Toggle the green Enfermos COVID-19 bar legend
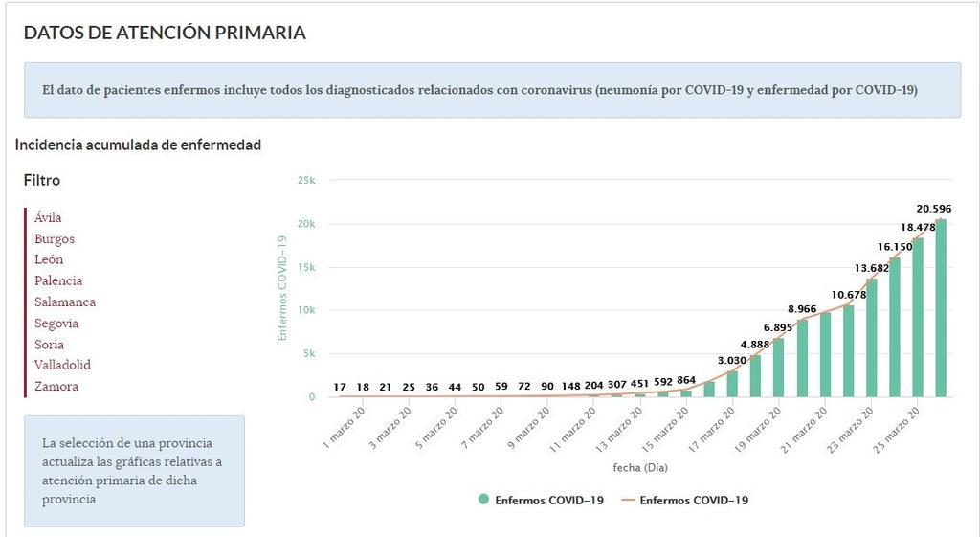980x537 pixels. [548, 500]
